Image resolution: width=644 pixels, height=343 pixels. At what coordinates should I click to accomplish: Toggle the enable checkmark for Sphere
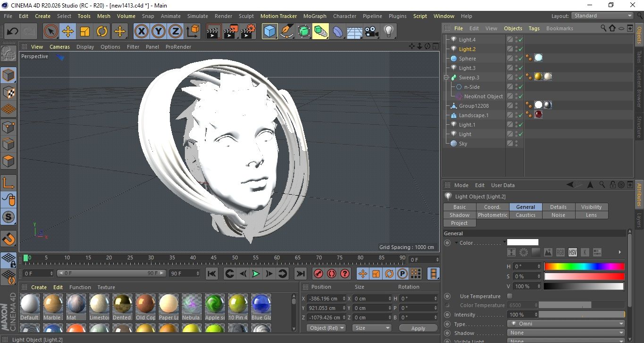click(x=520, y=59)
